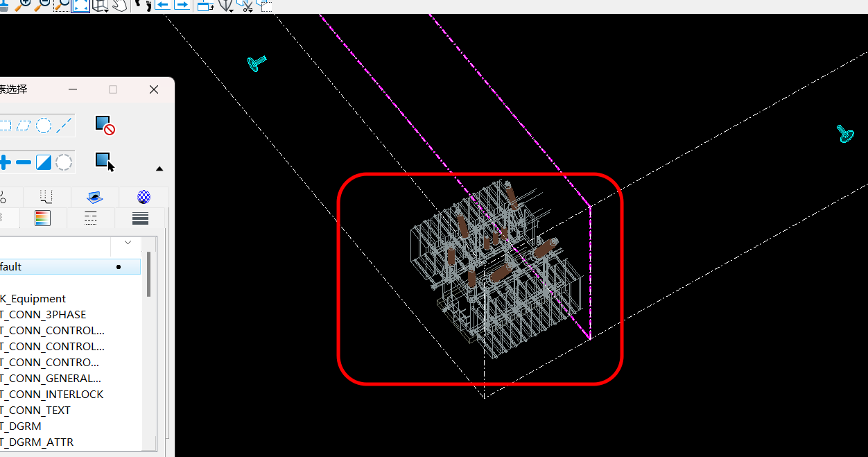Image resolution: width=868 pixels, height=457 pixels.
Task: Close the selection dialog
Action: (154, 89)
